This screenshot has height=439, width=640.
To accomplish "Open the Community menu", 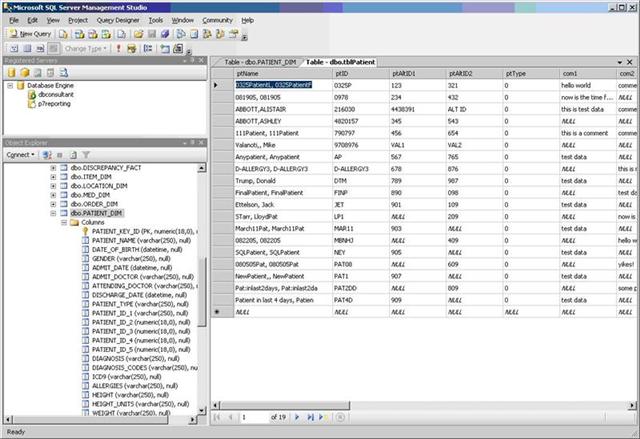I will coord(217,20).
